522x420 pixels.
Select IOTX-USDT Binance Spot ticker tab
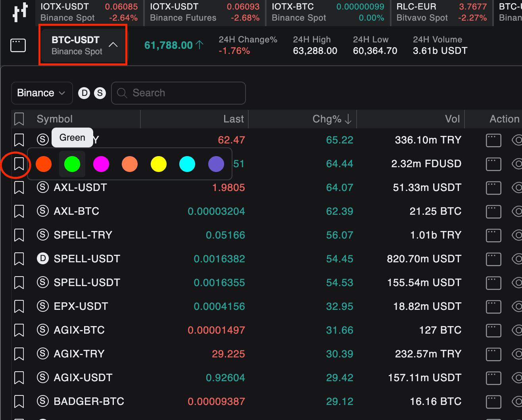pyautogui.click(x=89, y=12)
